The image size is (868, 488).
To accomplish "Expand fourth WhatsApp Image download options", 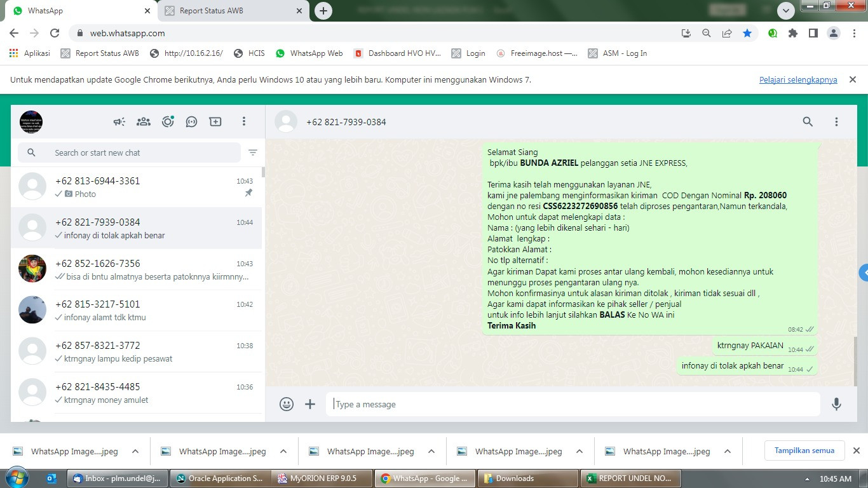I will [x=580, y=452].
